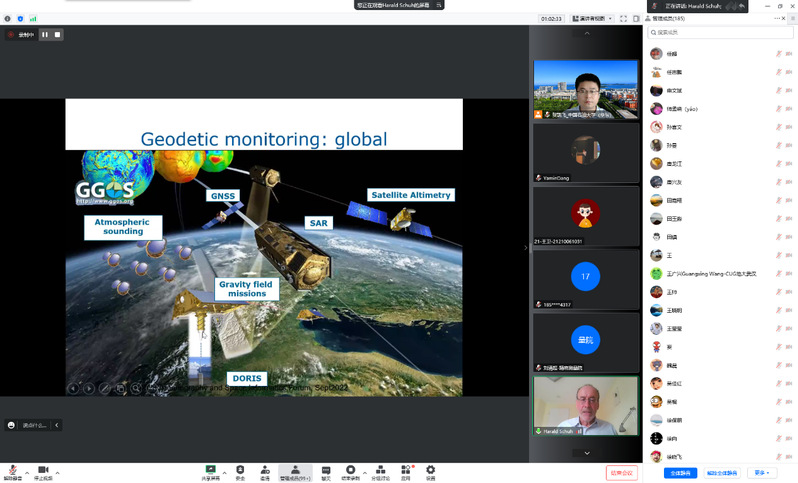Expand the More (更多) dropdown in member panel
This screenshot has height=483, width=798.
(x=764, y=473)
